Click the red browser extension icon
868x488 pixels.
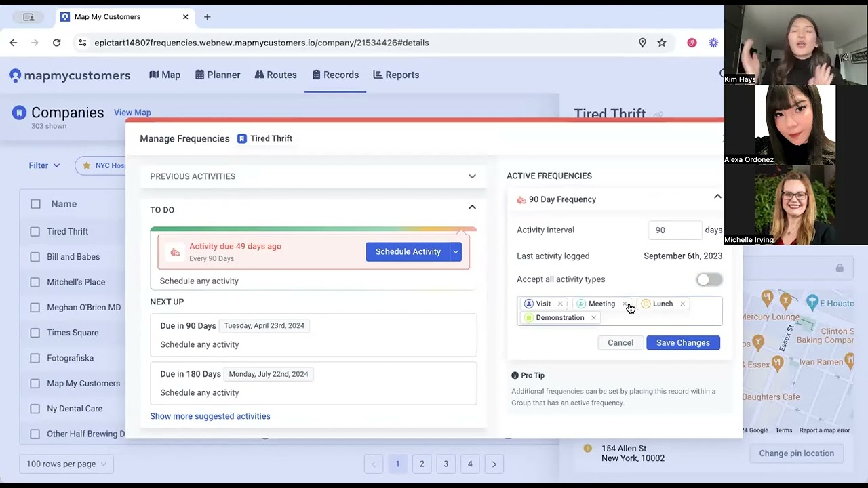(692, 43)
